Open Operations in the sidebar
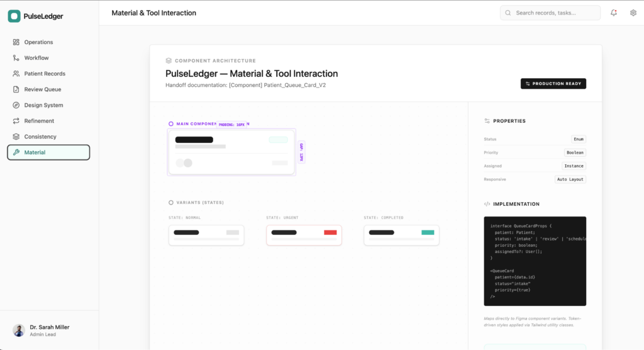The height and width of the screenshot is (350, 644). point(48,42)
